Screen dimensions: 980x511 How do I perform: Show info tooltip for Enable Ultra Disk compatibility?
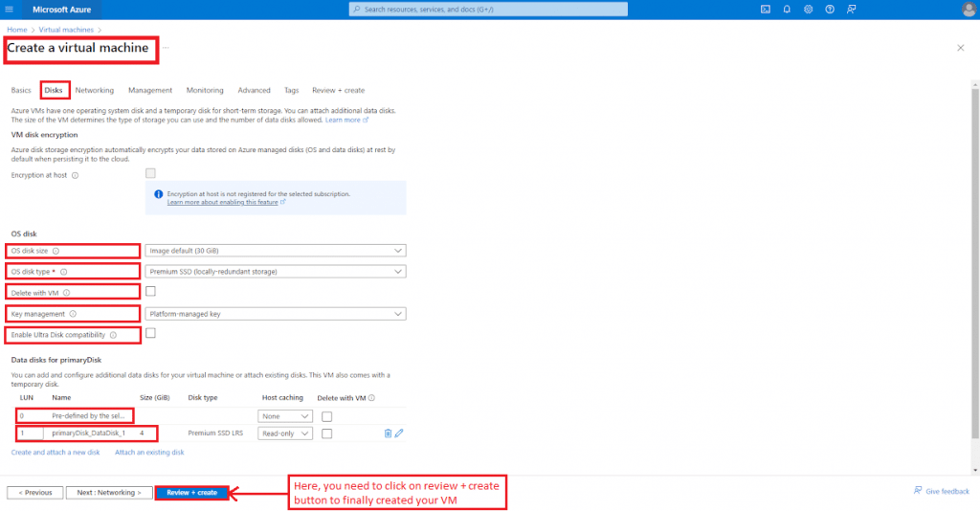click(x=113, y=336)
